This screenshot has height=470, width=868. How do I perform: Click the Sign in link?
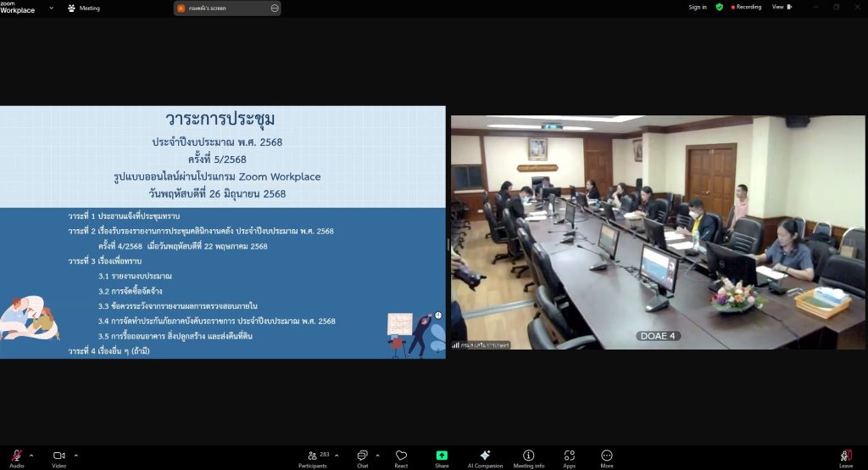pyautogui.click(x=698, y=8)
